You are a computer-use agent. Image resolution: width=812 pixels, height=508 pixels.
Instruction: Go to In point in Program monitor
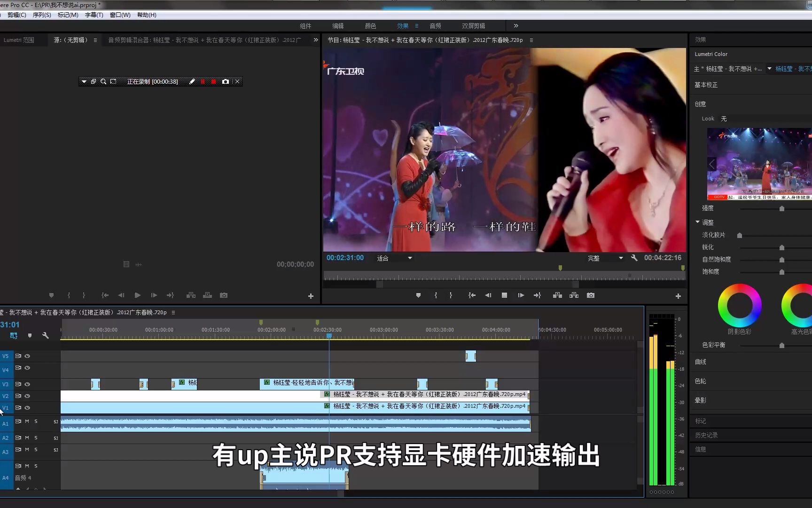pos(472,295)
